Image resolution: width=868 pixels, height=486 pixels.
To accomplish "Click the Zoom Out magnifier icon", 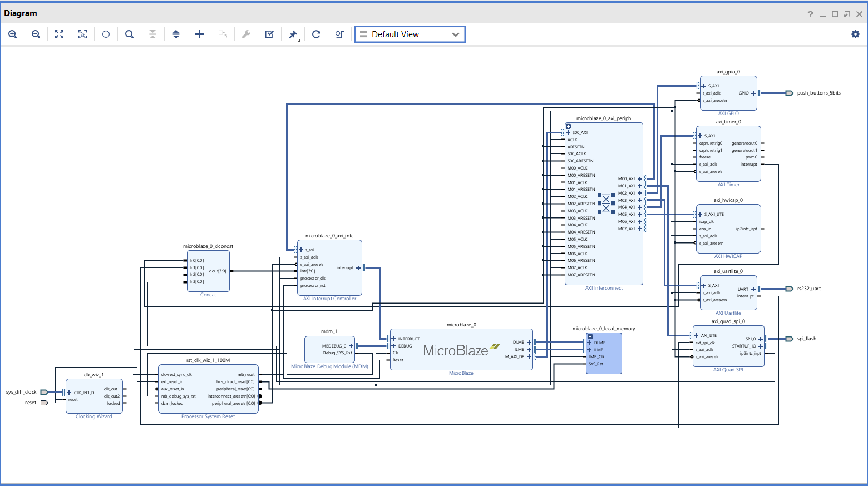I will pyautogui.click(x=36, y=34).
